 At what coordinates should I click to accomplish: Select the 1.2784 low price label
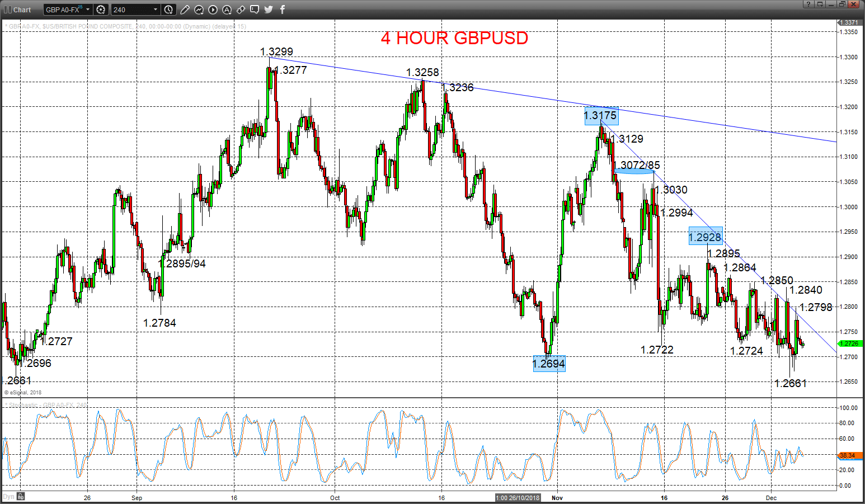point(159,323)
